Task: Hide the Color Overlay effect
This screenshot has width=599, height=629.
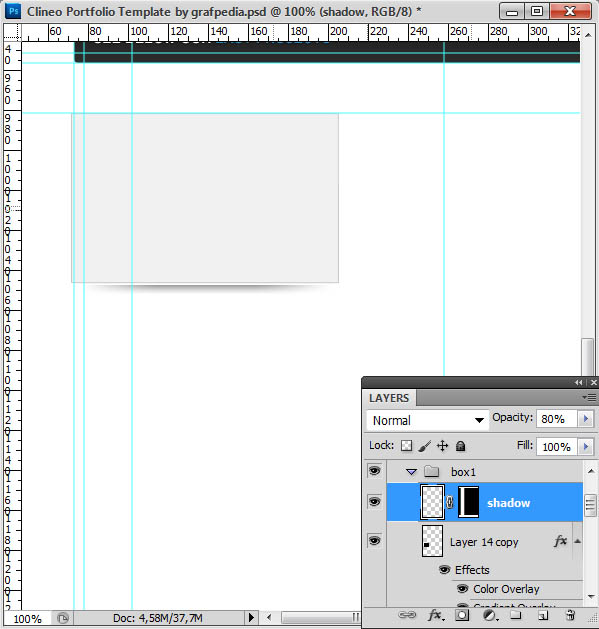Action: point(462,589)
